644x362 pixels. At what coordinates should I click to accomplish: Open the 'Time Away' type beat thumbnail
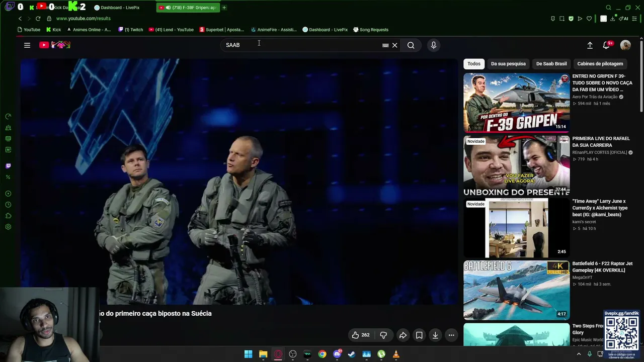(516, 228)
